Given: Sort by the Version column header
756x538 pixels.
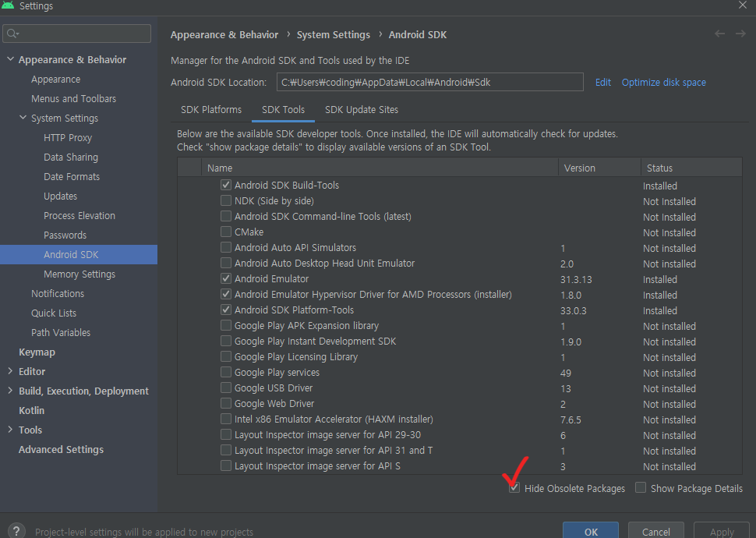Looking at the screenshot, I should pyautogui.click(x=599, y=168).
